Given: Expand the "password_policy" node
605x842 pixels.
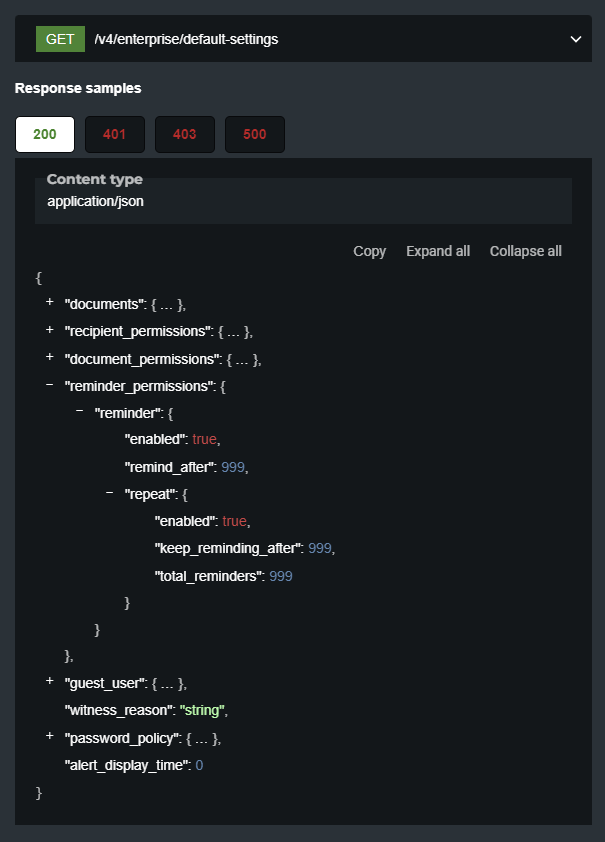Looking at the screenshot, I should coord(50,737).
